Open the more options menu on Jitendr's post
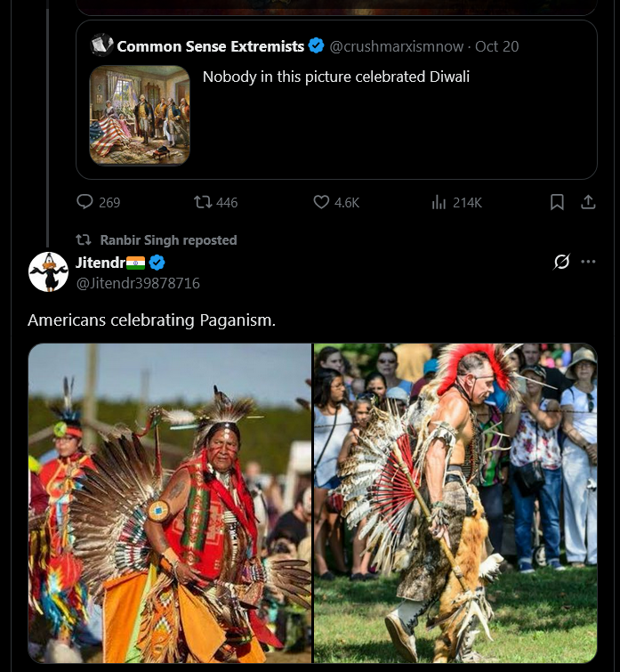The width and height of the screenshot is (620, 672). point(588,262)
